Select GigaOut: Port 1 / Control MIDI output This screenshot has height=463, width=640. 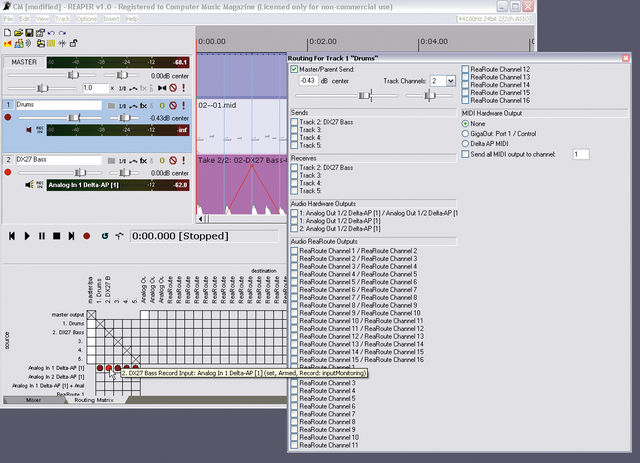[465, 134]
